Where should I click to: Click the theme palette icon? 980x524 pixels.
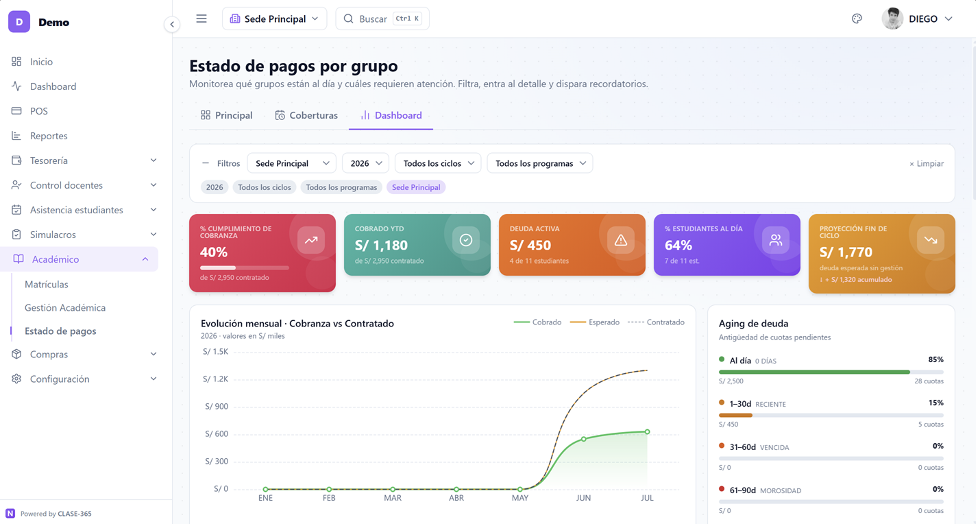(x=857, y=19)
